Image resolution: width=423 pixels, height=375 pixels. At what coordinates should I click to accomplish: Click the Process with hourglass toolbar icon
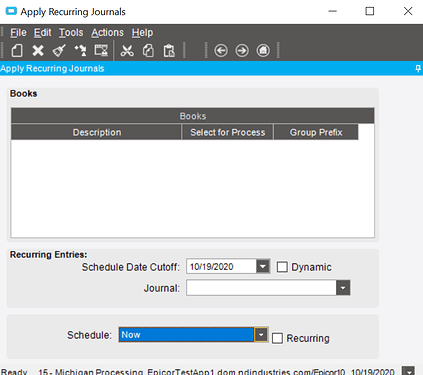pyautogui.click(x=101, y=51)
